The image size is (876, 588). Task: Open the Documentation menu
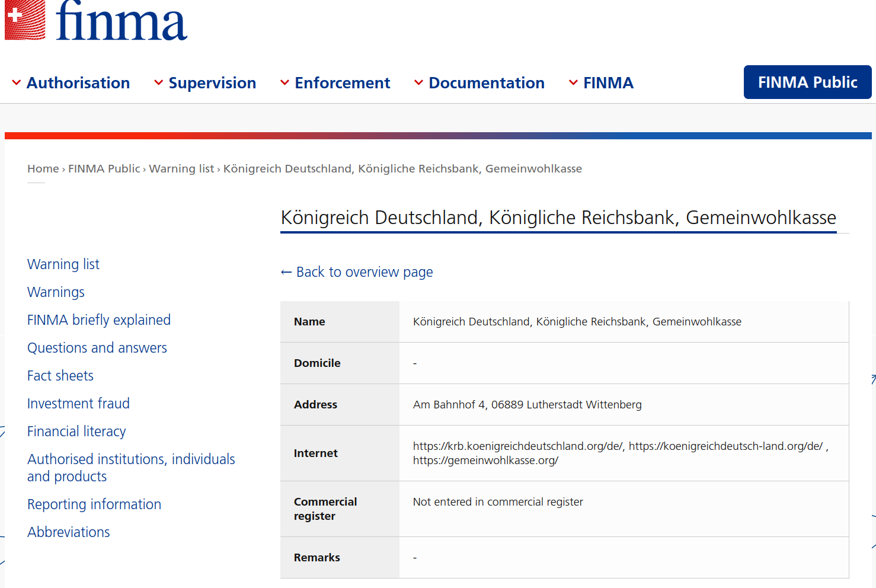[x=487, y=83]
